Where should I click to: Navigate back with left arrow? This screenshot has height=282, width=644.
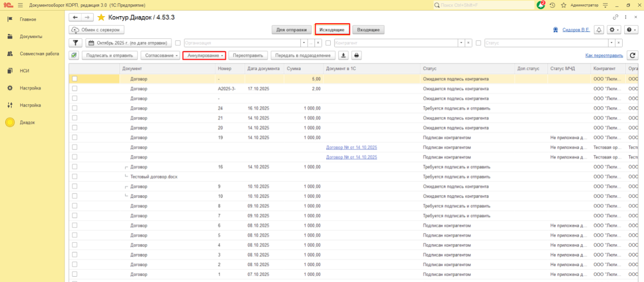(75, 17)
